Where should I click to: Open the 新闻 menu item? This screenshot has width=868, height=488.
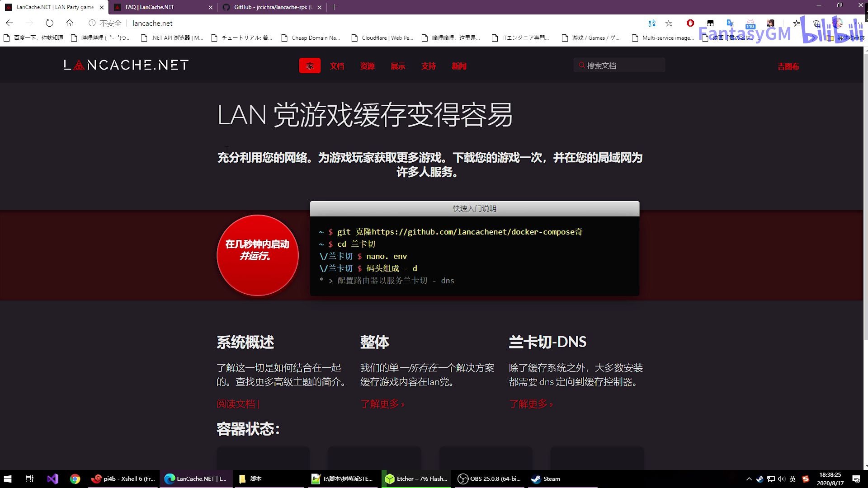pyautogui.click(x=459, y=66)
